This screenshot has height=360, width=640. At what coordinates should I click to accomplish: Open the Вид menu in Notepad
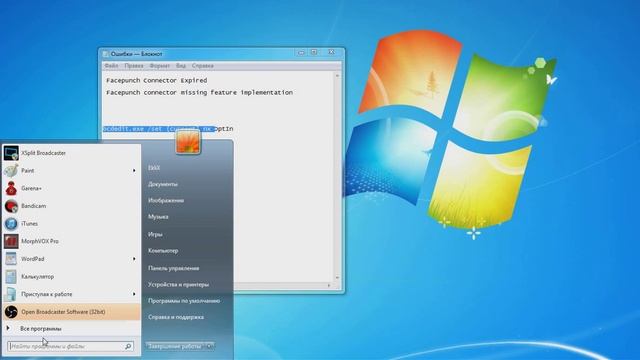coord(181,66)
